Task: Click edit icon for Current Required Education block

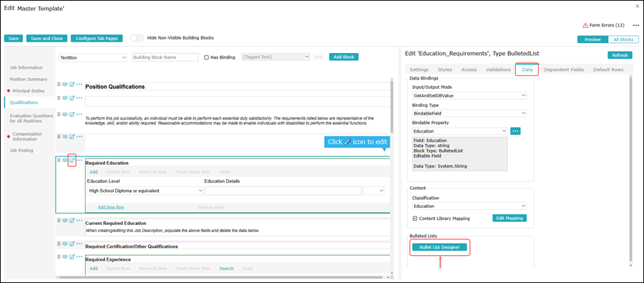Action: [72, 221]
